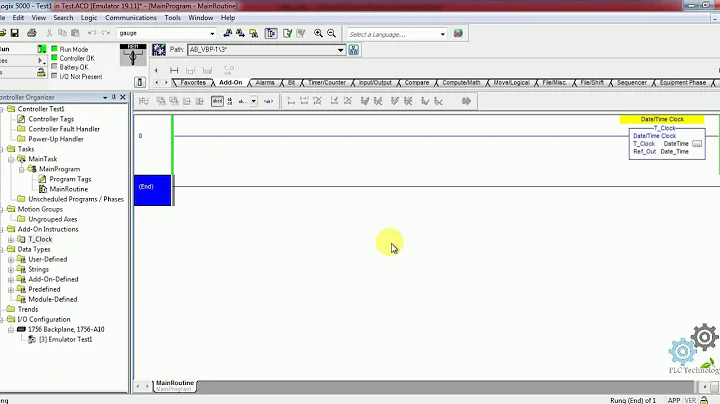Insert a new rung from instruction bar

pos(174,70)
